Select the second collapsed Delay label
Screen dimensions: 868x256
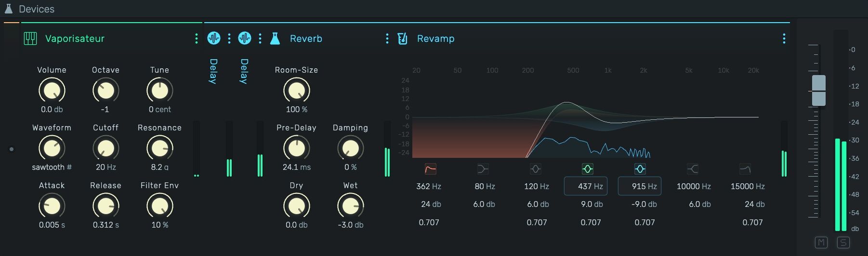click(x=244, y=71)
